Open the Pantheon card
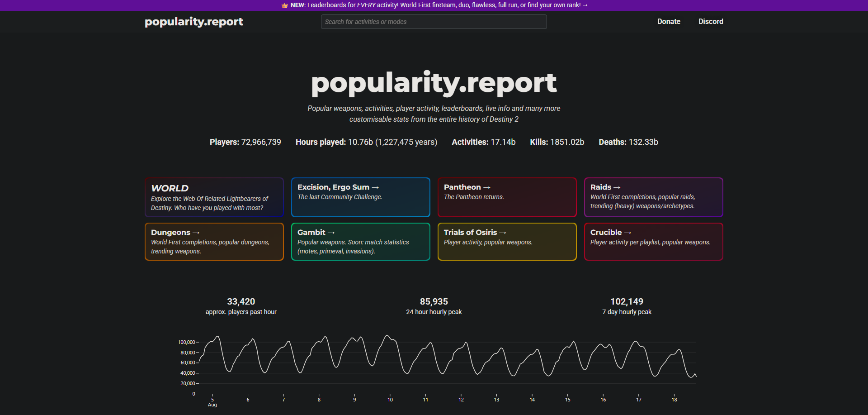Viewport: 868px width, 415px height. pyautogui.click(x=507, y=197)
